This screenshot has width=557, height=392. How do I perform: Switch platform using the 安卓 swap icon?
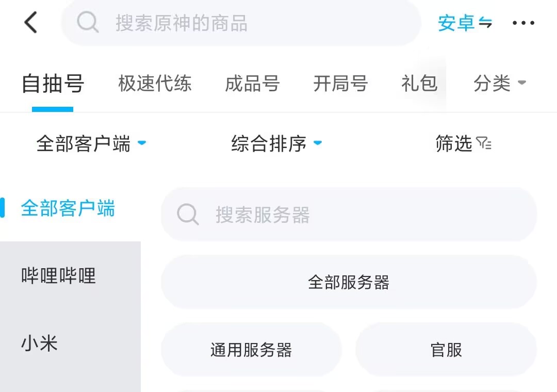pos(485,23)
